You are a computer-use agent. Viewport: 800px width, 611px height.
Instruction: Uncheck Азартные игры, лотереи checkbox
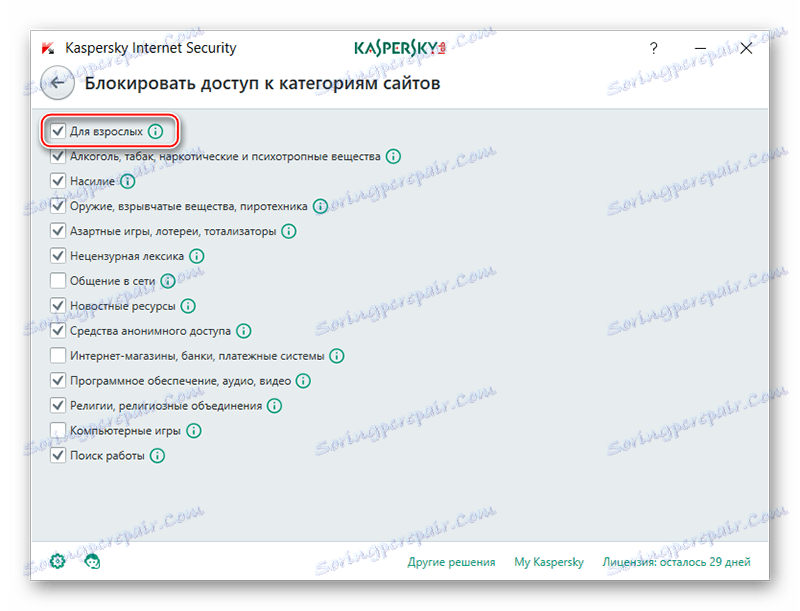tap(58, 231)
